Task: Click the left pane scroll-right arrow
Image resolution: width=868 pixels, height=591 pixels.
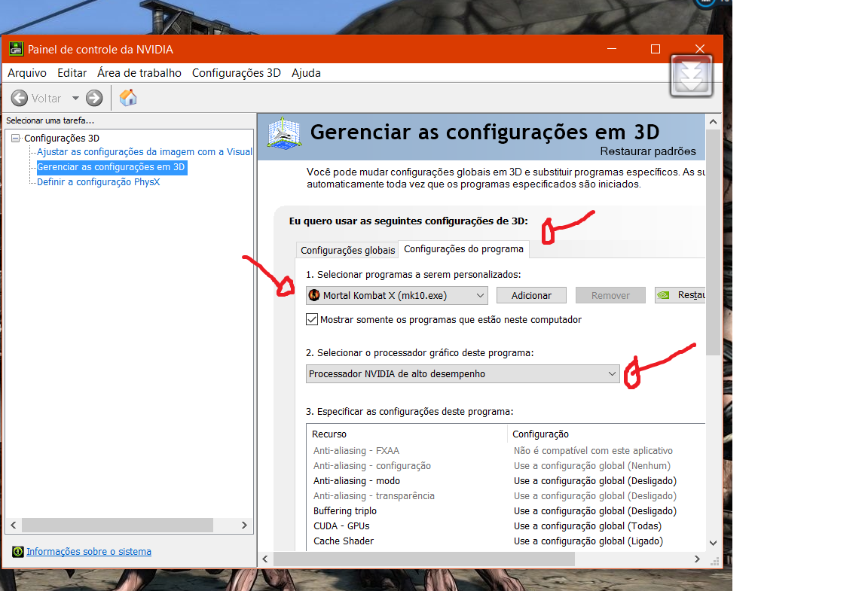Action: pyautogui.click(x=244, y=526)
